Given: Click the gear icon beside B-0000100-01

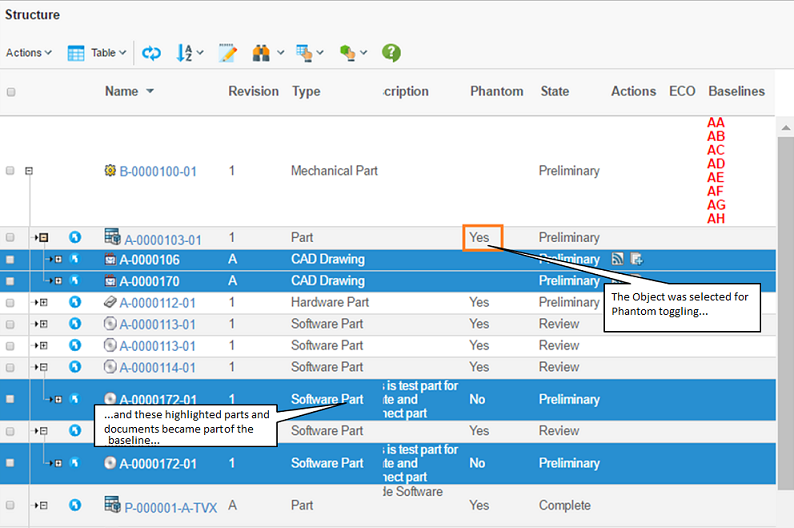Looking at the screenshot, I should pos(110,171).
